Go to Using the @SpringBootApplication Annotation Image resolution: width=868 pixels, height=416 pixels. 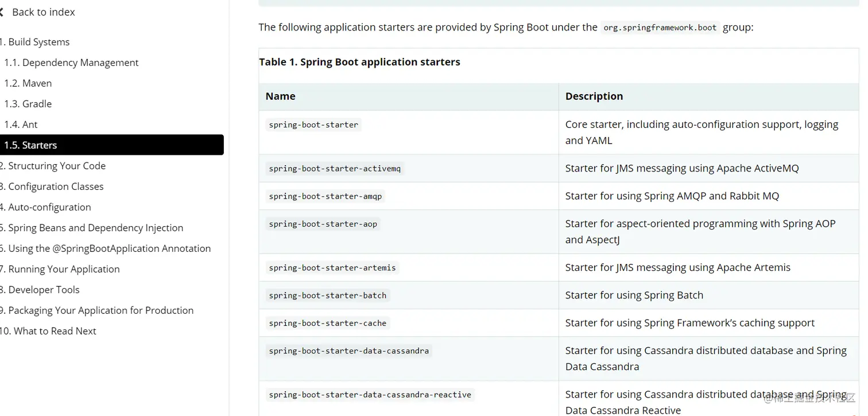105,248
